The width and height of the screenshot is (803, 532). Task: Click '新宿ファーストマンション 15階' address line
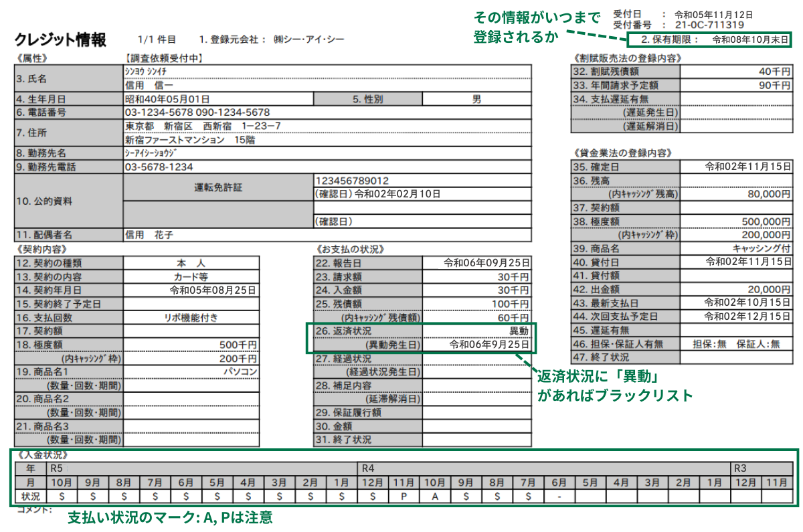[x=190, y=140]
